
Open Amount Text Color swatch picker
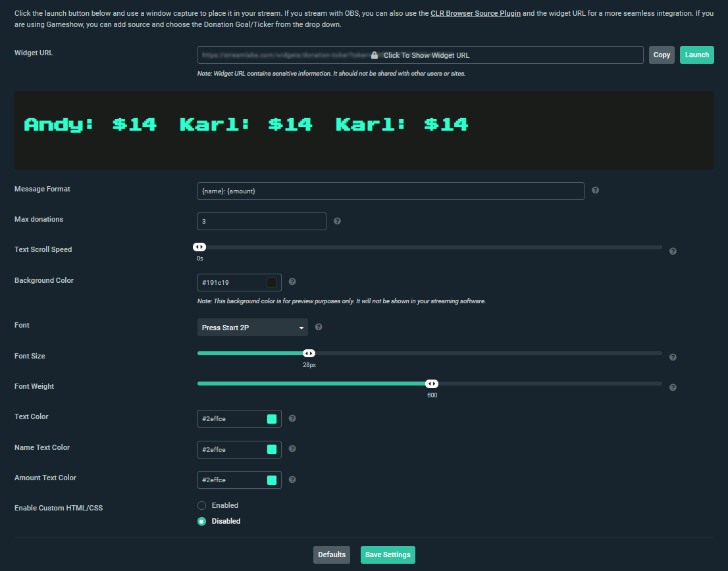tap(272, 480)
